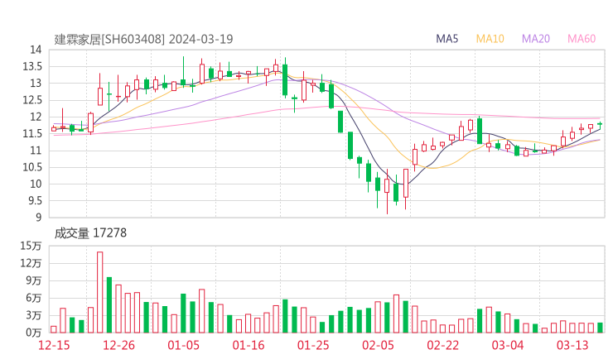
Task: Click the 12-15 date axis label
Action: (54, 345)
